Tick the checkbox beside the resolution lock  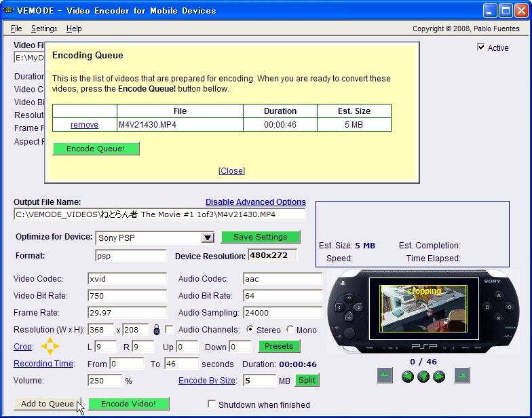[168, 330]
